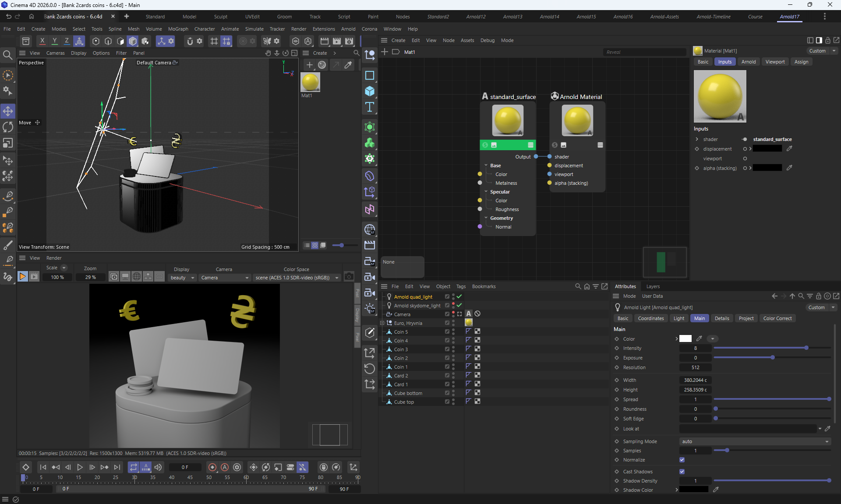This screenshot has width=841, height=504.
Task: Select Card 2 in object manager
Action: tap(401, 376)
